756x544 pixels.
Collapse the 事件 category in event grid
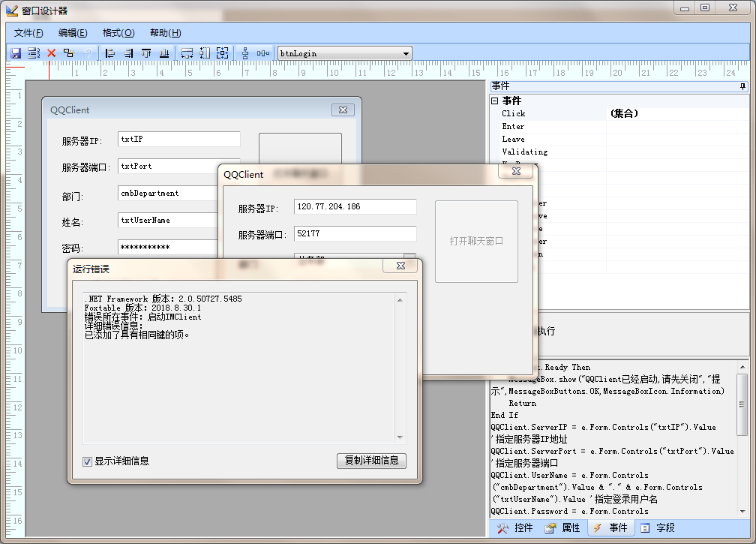tap(495, 101)
